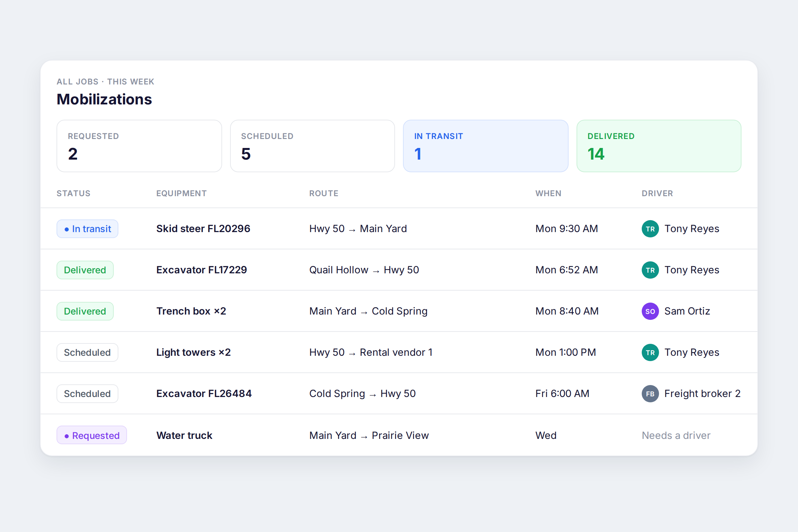
Task: Click Freight broker FB avatar
Action: click(650, 394)
